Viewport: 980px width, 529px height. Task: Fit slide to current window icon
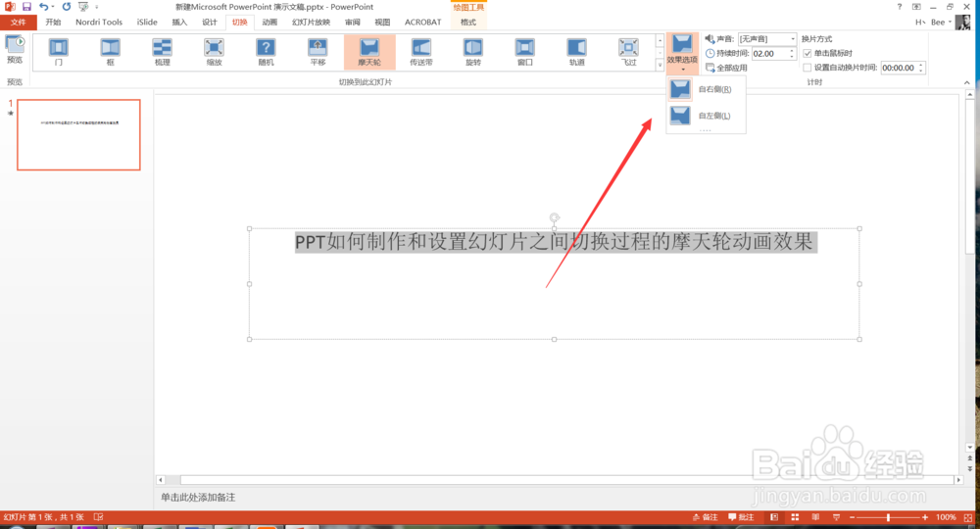[968, 518]
